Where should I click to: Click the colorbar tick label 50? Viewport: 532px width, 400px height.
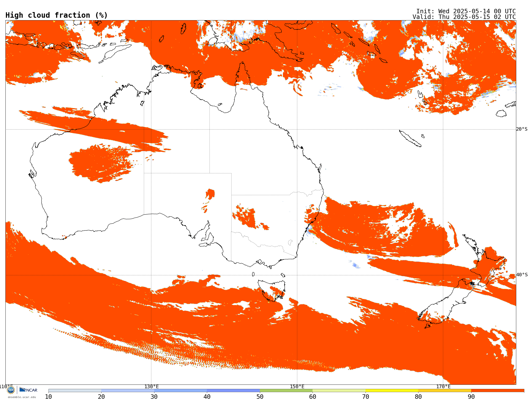tap(260, 397)
